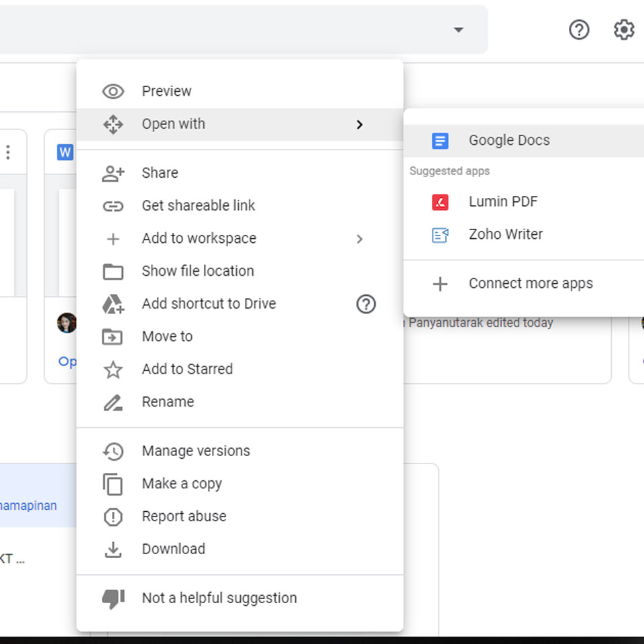Choose Add shortcut to Drive
The image size is (644, 644).
240,305
